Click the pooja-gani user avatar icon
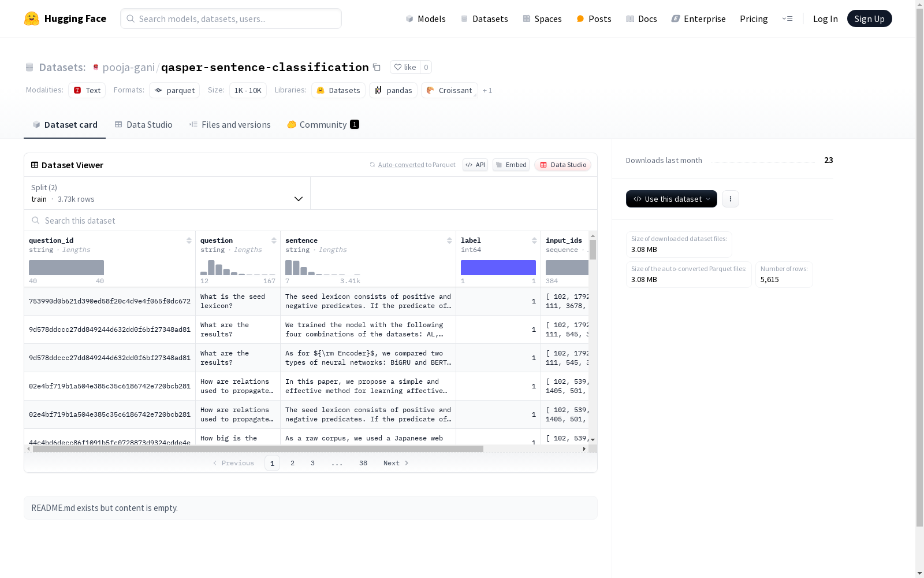924x578 pixels. coord(96,67)
